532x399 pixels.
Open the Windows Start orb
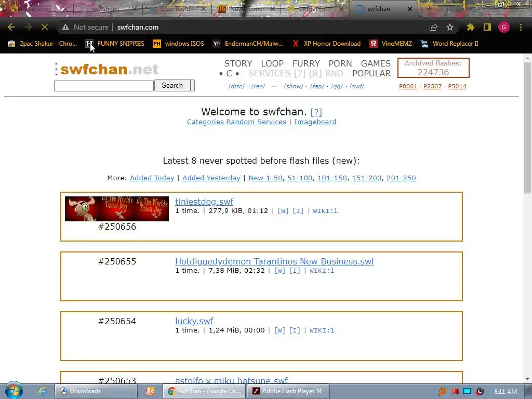[14, 391]
